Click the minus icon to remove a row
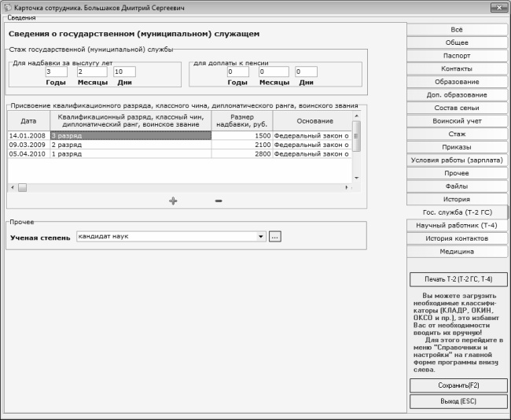This screenshot has height=420, width=511. [x=219, y=201]
